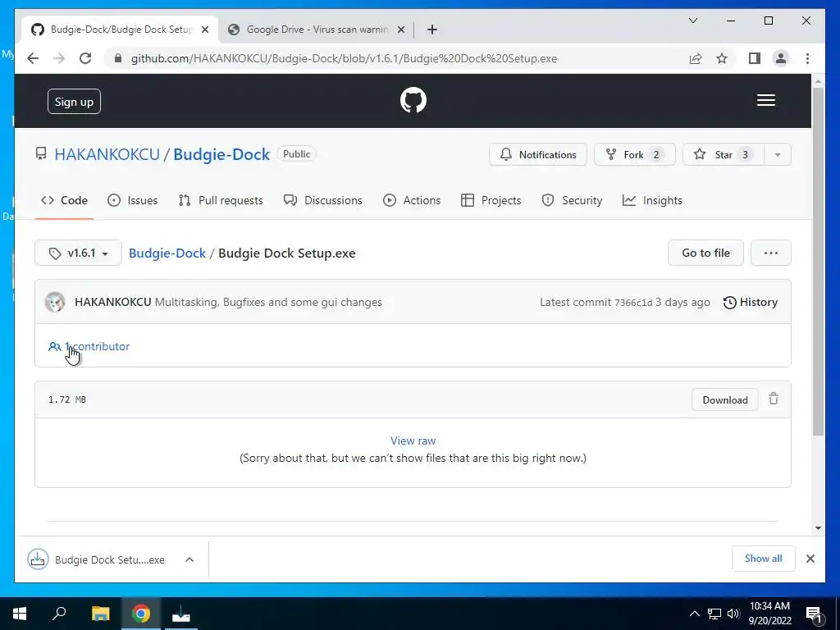Click the site lock icon in the address bar

tap(118, 58)
